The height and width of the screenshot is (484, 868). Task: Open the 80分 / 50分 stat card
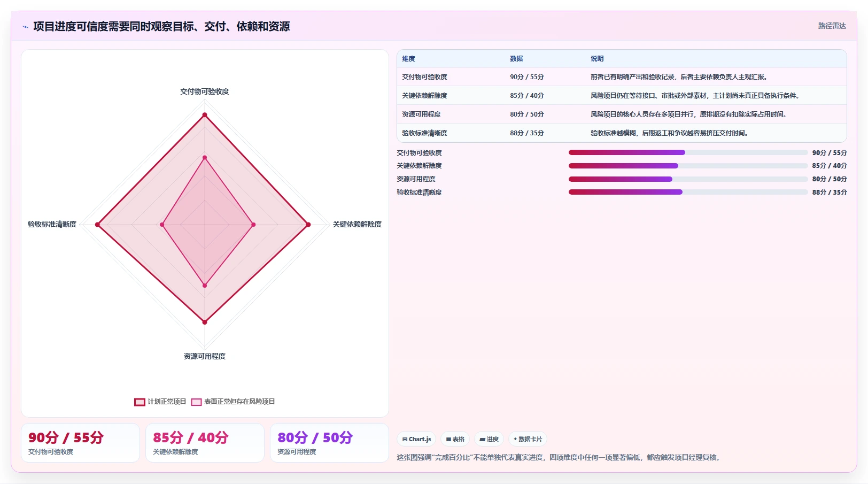[x=329, y=443]
